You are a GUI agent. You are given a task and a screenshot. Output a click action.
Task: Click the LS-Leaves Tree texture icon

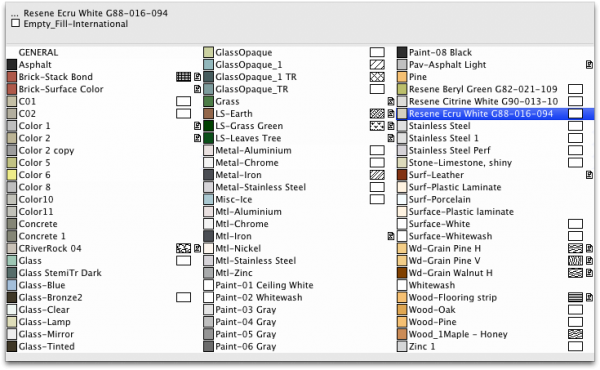pyautogui.click(x=391, y=138)
